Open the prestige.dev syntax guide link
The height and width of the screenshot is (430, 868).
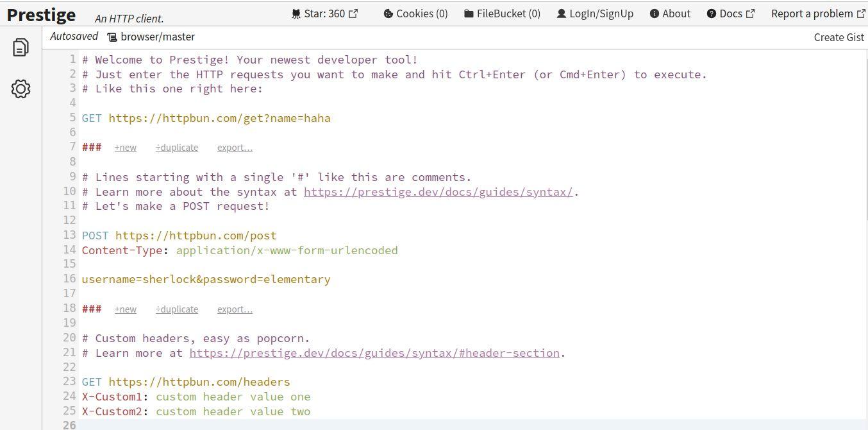click(438, 192)
